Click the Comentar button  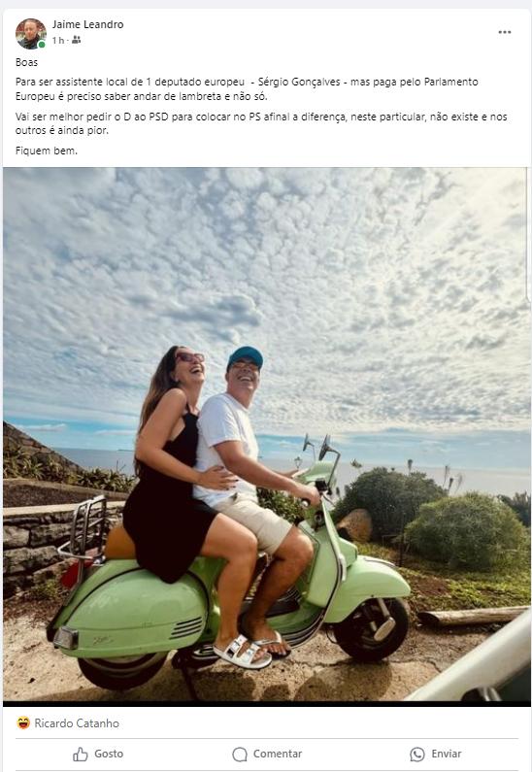tap(267, 754)
